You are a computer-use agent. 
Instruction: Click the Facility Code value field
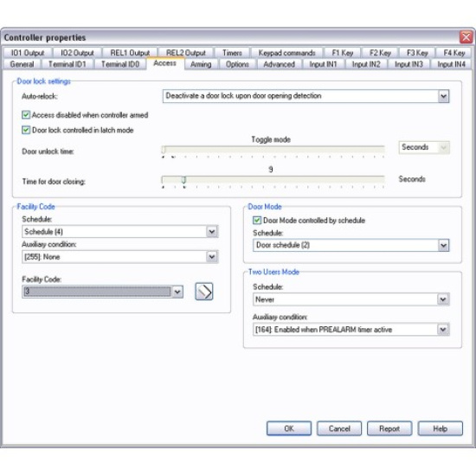click(97, 292)
